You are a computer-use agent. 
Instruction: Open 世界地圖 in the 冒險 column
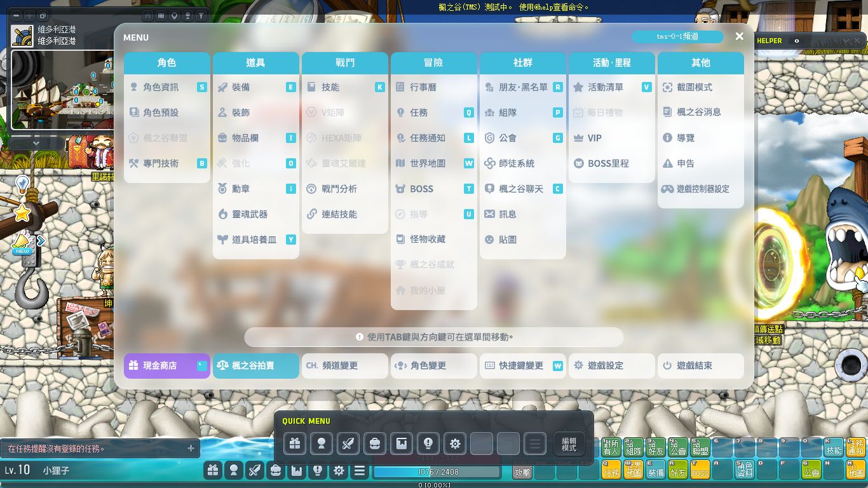click(434, 163)
